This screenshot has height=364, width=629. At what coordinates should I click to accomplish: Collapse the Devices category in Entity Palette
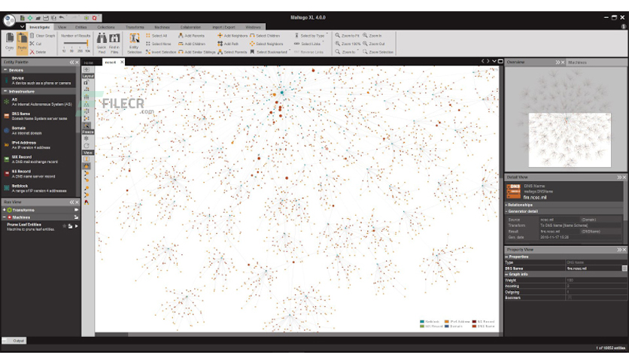[x=5, y=70]
